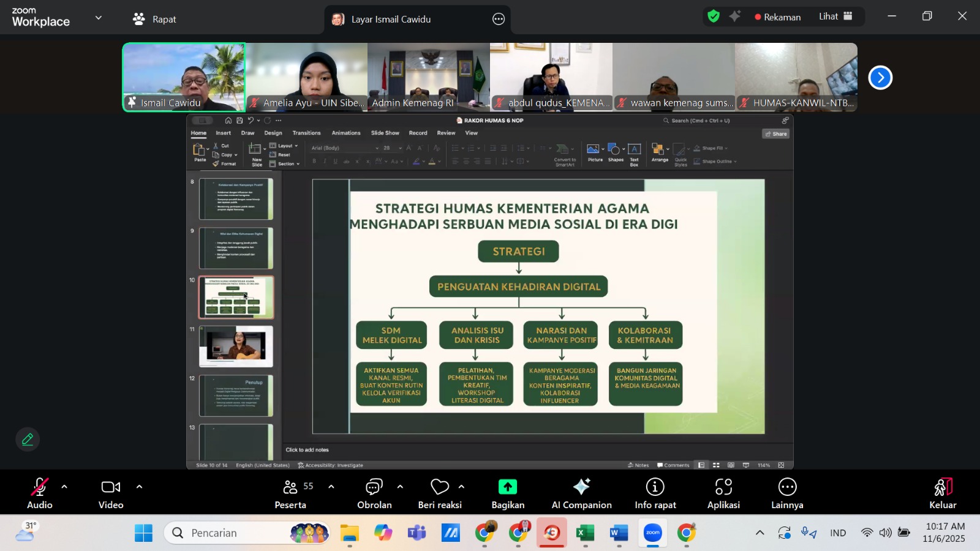Switch to the Rapat tab
The width and height of the screenshot is (980, 551).
(155, 19)
